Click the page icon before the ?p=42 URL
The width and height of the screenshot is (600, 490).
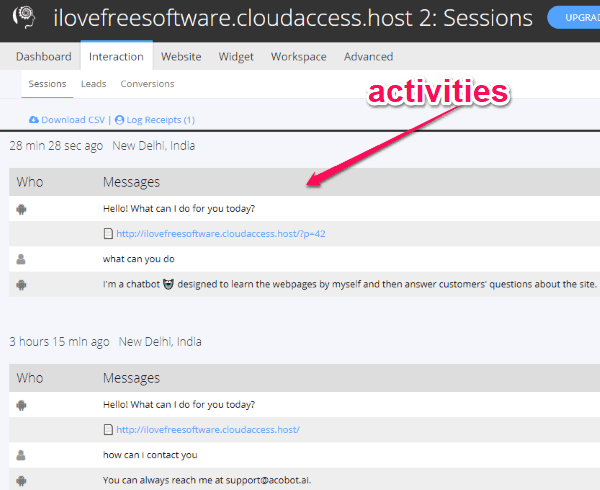click(108, 234)
